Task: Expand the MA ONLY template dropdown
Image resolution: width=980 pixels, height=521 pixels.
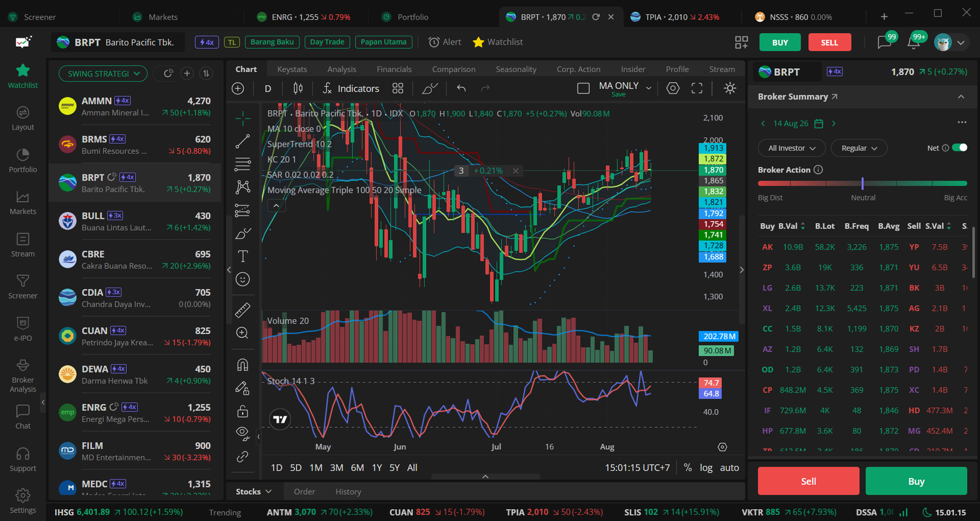Action: pos(649,88)
